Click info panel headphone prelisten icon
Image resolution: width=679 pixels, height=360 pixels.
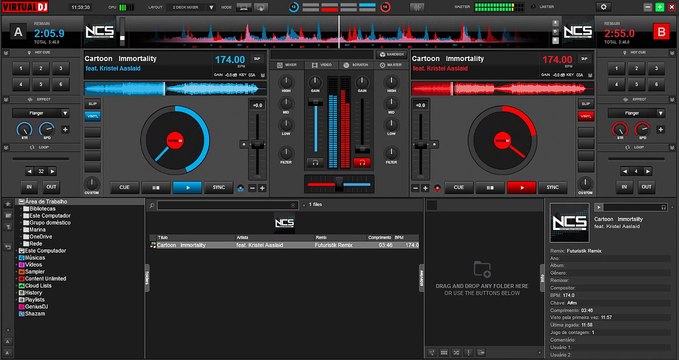coord(664,208)
